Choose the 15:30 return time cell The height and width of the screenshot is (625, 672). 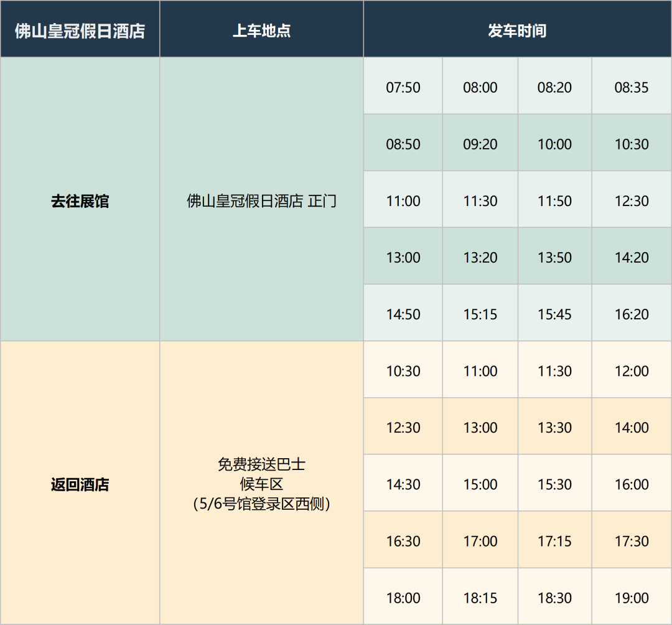554,483
